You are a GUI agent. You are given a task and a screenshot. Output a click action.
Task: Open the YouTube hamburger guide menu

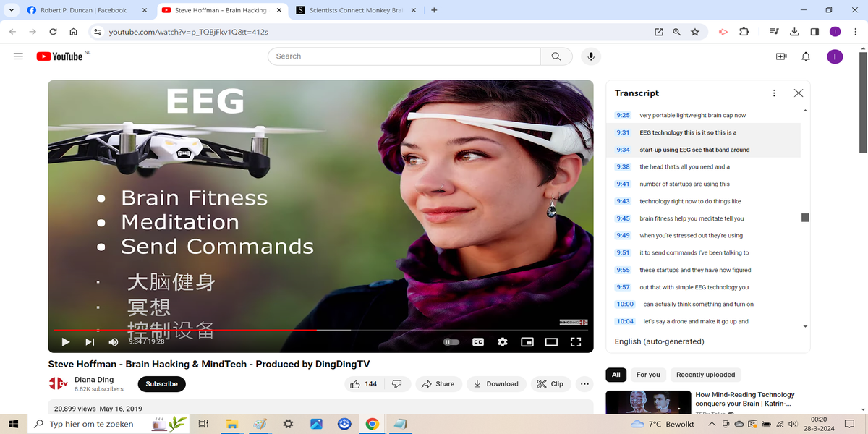coord(18,56)
